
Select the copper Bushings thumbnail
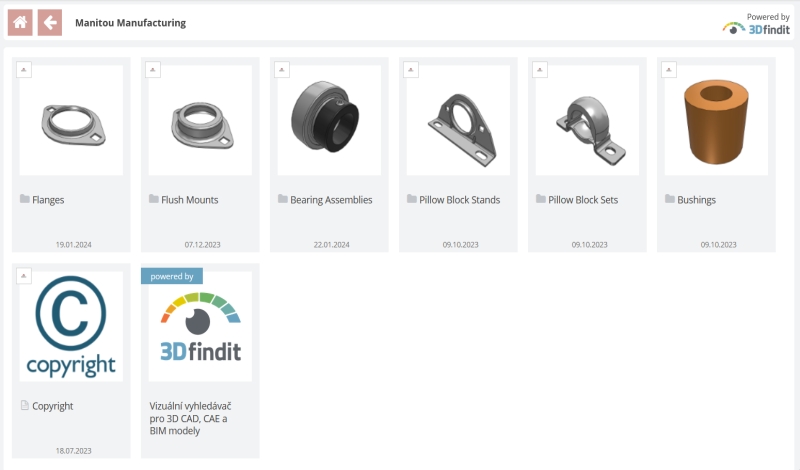(x=716, y=120)
